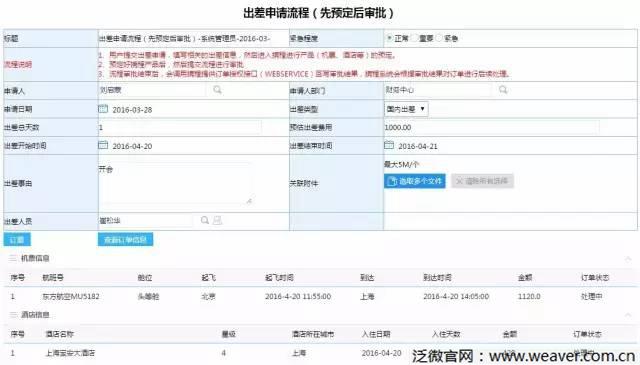Image resolution: width=640 pixels, height=365 pixels.
Task: Click the 申请人部门 input showing 财务中心
Action: pyautogui.click(x=438, y=90)
